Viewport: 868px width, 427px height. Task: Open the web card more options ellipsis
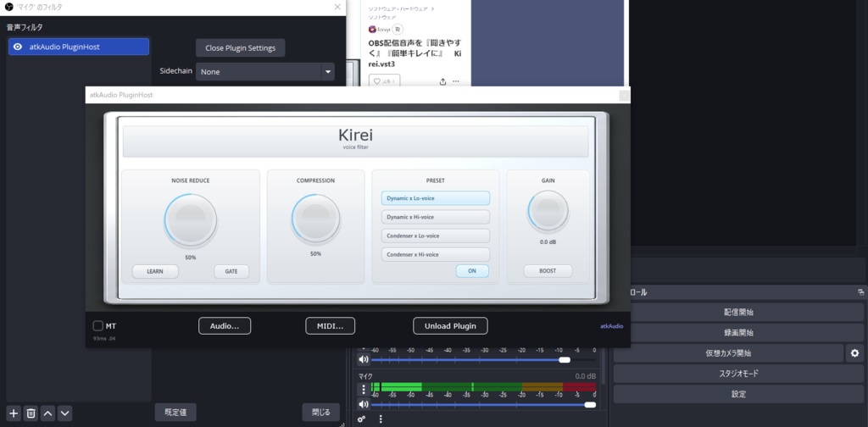455,81
